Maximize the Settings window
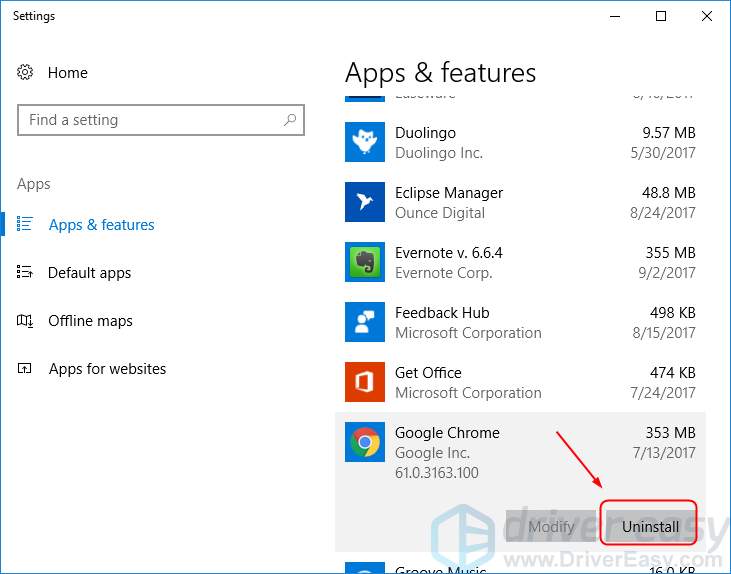Screen dimensions: 731x574 [661, 16]
